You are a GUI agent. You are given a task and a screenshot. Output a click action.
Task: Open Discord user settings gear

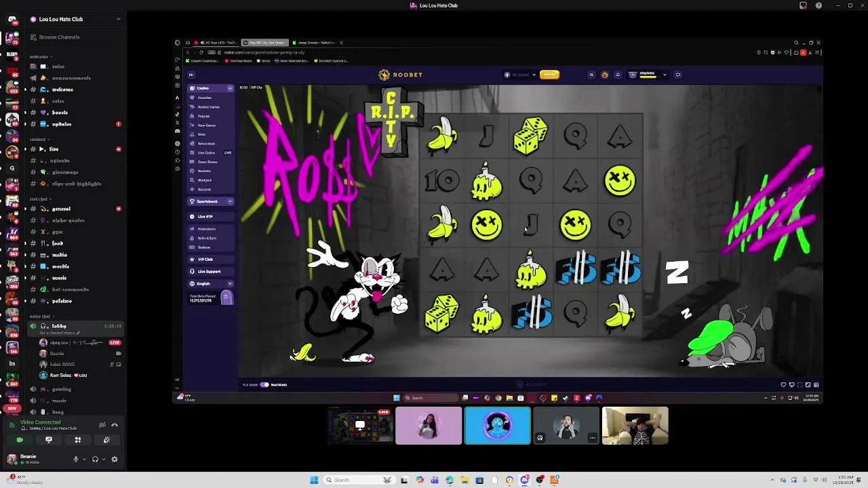pos(115,459)
